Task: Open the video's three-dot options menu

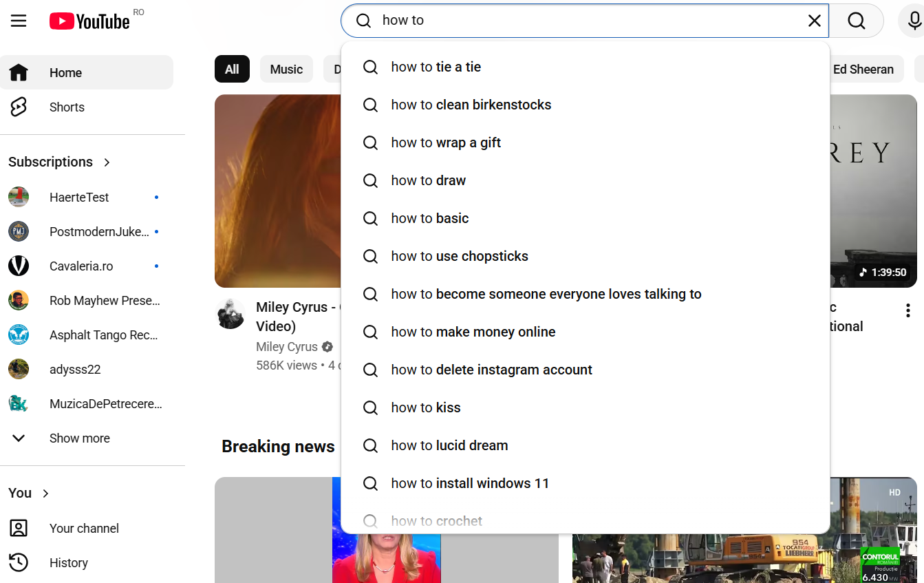Action: pos(908,310)
